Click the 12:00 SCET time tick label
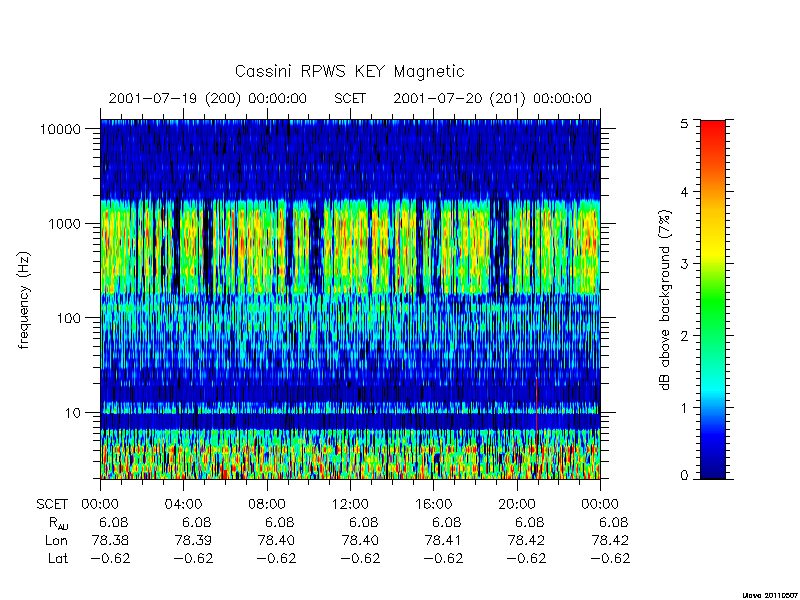 point(350,504)
